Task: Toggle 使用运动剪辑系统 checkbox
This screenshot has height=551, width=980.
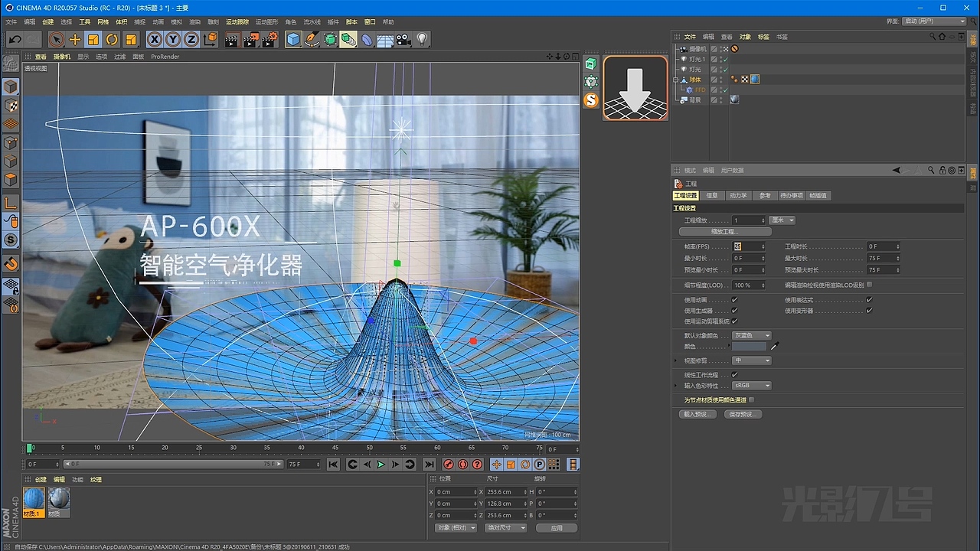Action: (734, 321)
